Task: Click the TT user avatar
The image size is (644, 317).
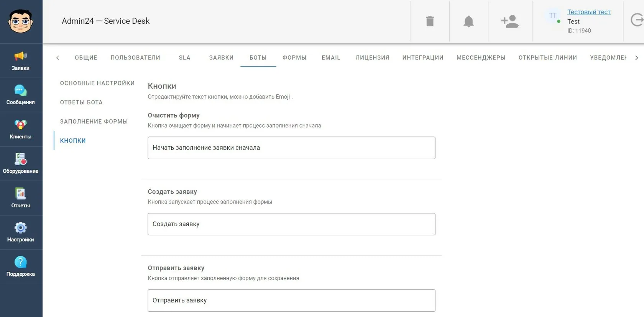Action: pos(553,16)
